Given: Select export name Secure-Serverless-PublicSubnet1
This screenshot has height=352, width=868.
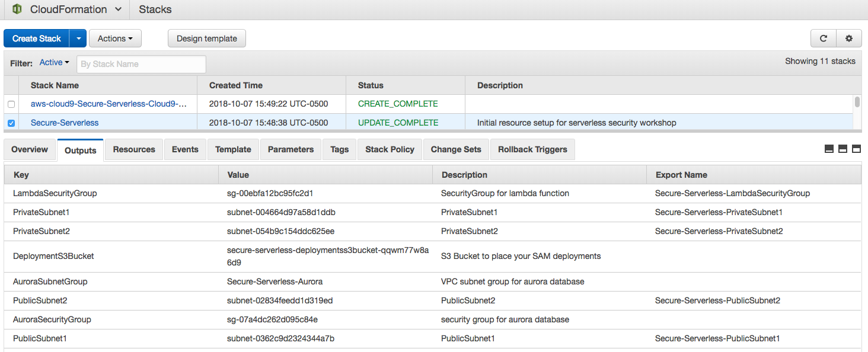Looking at the screenshot, I should [x=717, y=338].
